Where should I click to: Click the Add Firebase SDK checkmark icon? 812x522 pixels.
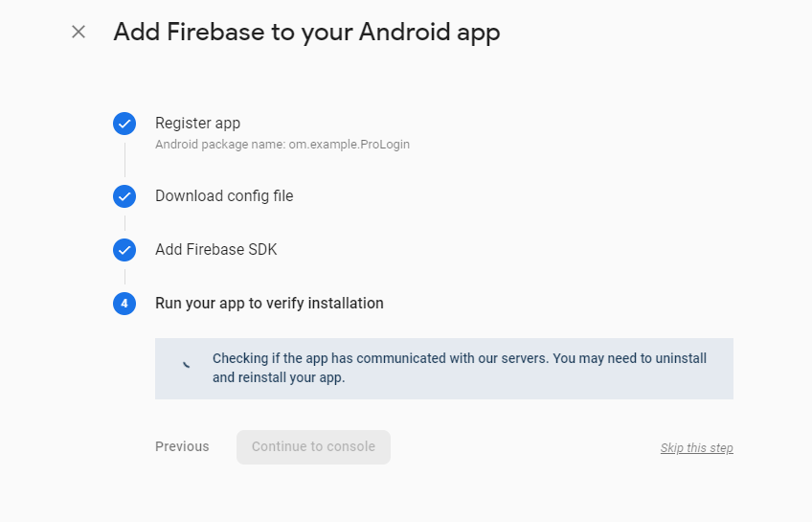pyautogui.click(x=124, y=250)
